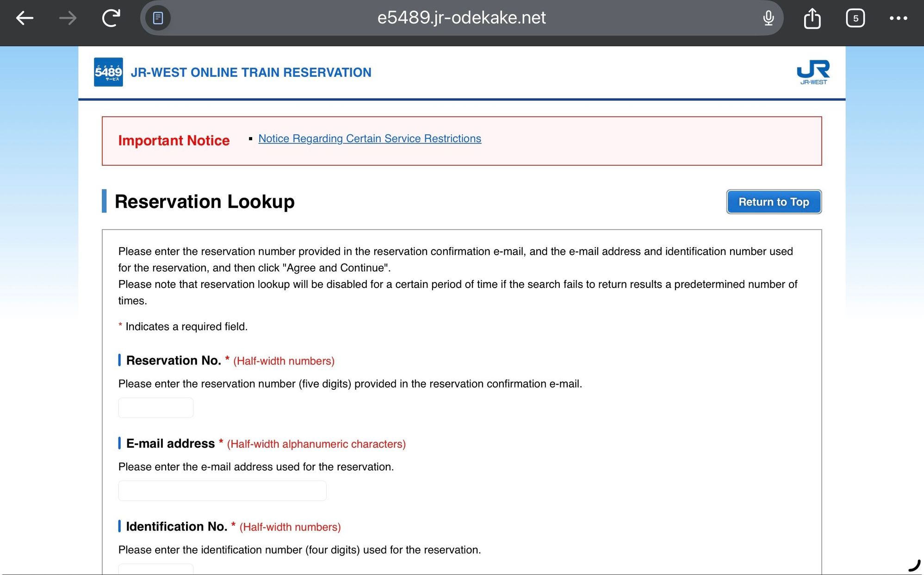Reload the page with the refresh icon

click(111, 18)
